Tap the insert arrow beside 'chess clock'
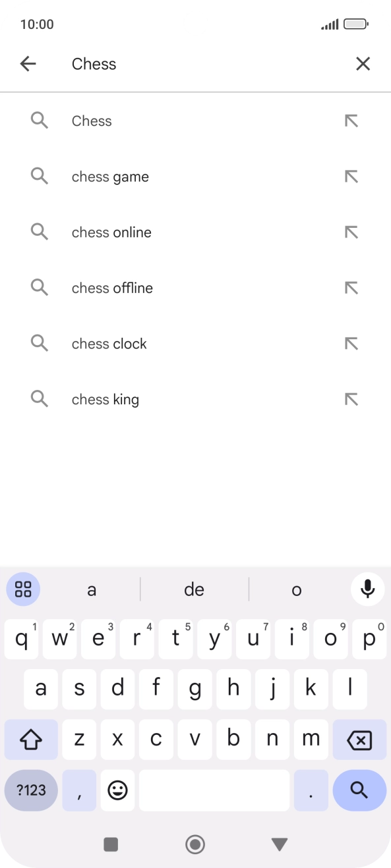The image size is (391, 868). tap(351, 343)
